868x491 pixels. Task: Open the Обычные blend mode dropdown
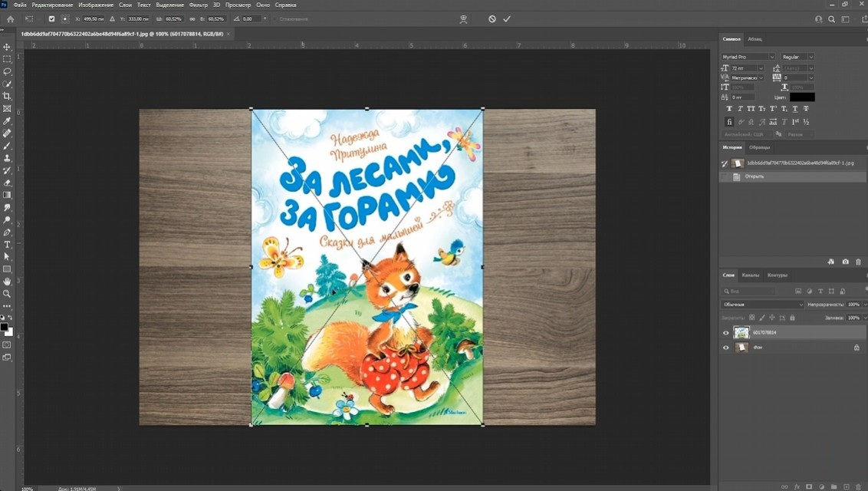762,305
